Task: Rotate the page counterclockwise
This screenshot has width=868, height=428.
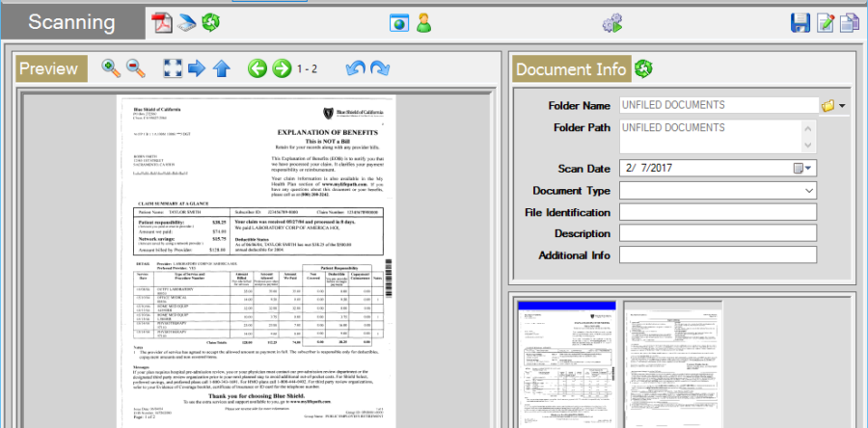Action: (x=357, y=68)
